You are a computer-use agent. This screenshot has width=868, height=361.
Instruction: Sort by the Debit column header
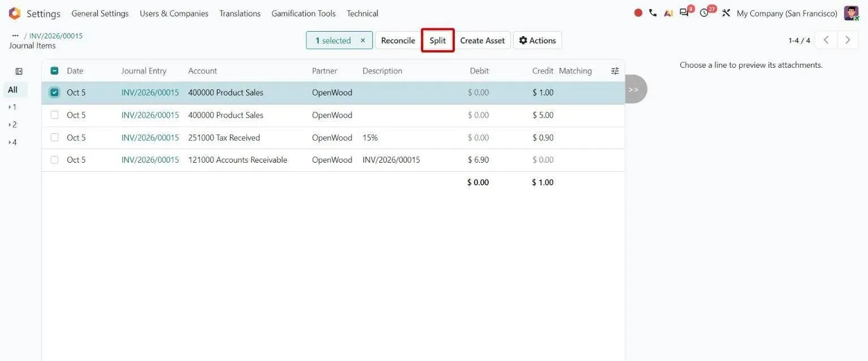click(x=479, y=71)
